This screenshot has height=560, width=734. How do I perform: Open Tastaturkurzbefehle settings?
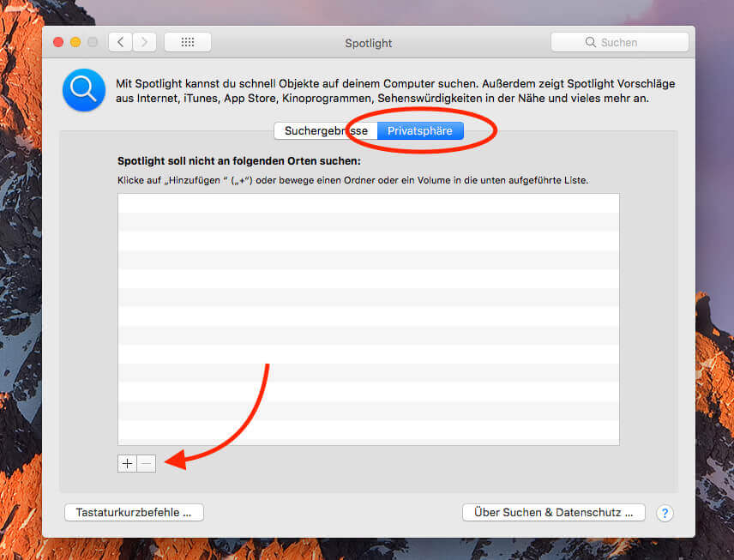pyautogui.click(x=134, y=512)
